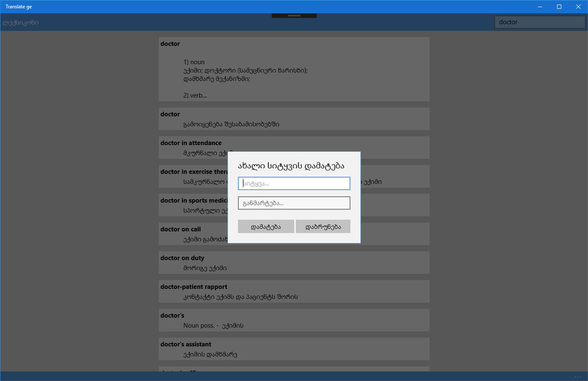588x381 pixels.
Task: Select the second "doctor" entry below the first
Action: point(294,119)
